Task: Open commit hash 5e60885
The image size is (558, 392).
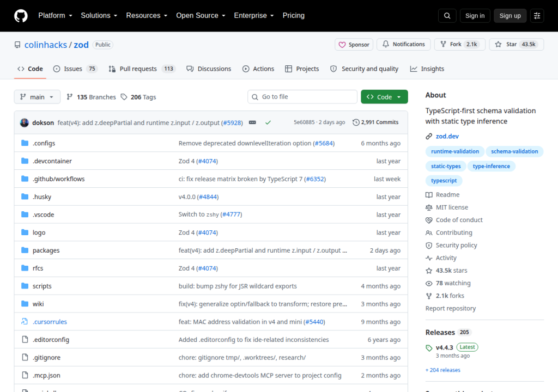Action: pyautogui.click(x=304, y=122)
